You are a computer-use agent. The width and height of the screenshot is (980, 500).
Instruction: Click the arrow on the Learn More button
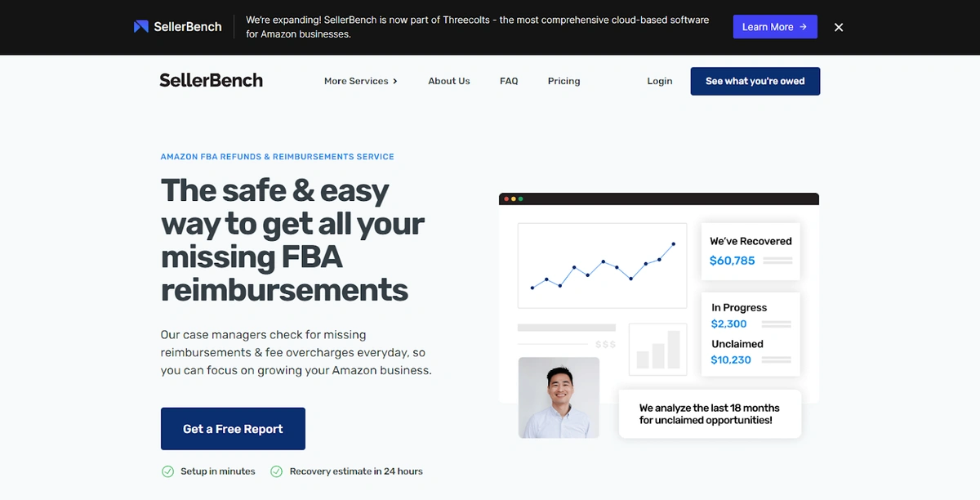804,27
